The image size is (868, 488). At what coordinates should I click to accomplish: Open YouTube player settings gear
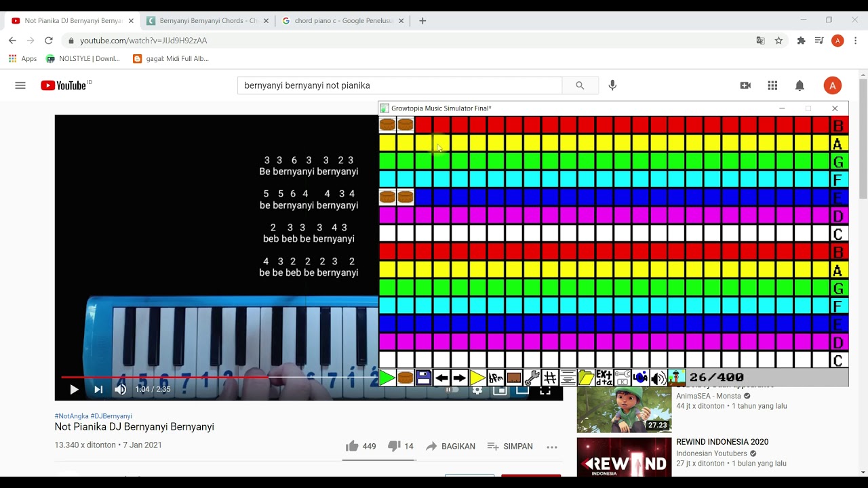point(477,390)
